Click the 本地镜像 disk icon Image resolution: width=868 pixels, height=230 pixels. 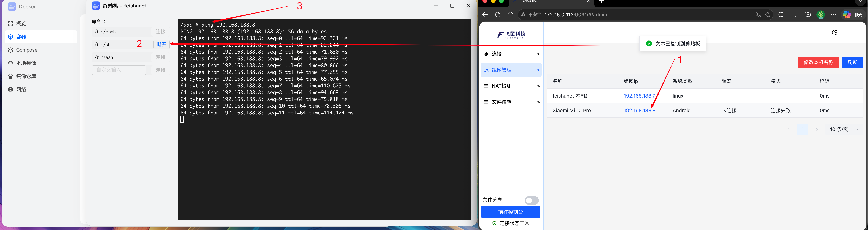10,63
